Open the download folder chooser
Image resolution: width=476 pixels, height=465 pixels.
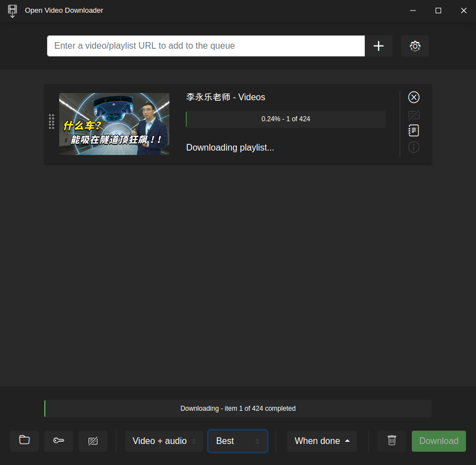(x=24, y=441)
